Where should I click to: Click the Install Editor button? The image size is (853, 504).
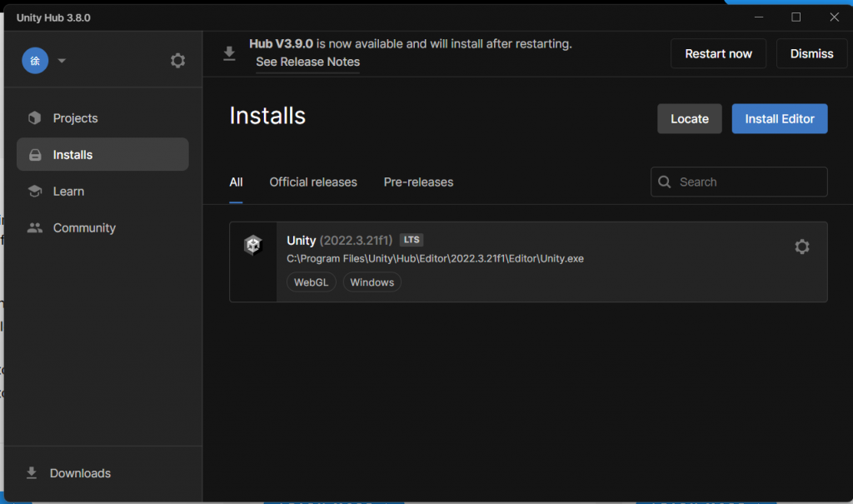tap(779, 118)
